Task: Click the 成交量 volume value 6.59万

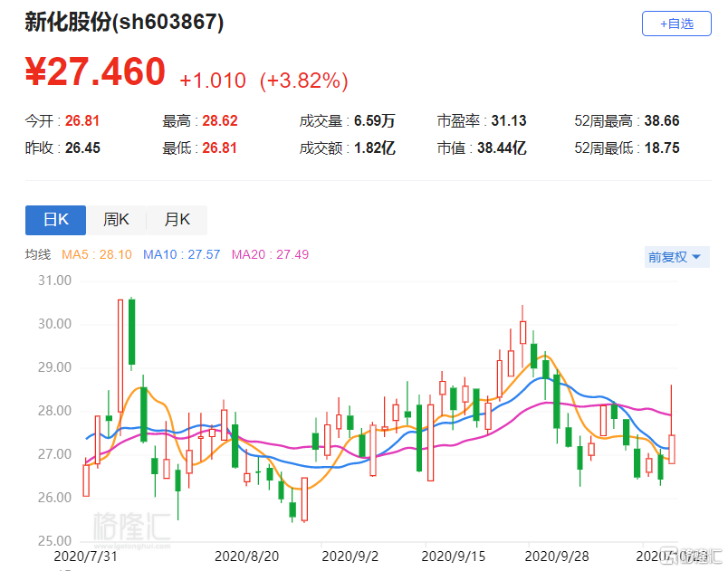Action: (x=374, y=121)
